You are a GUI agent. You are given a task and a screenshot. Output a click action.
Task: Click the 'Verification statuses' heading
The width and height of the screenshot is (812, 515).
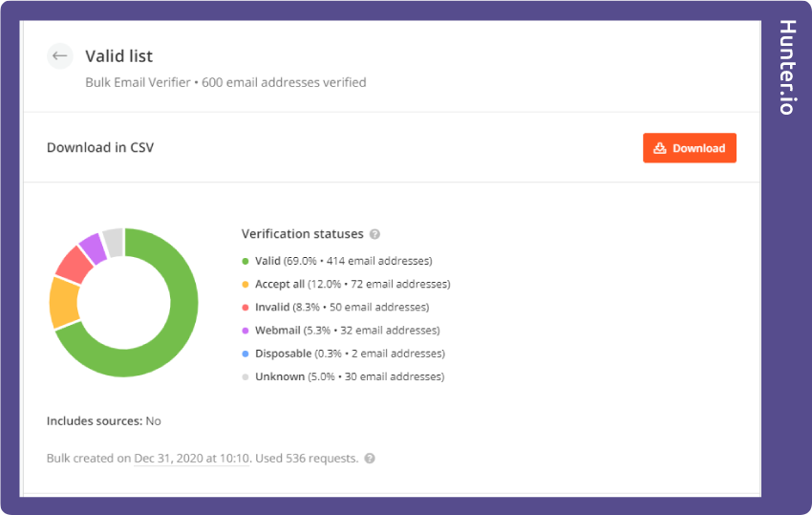[303, 234]
